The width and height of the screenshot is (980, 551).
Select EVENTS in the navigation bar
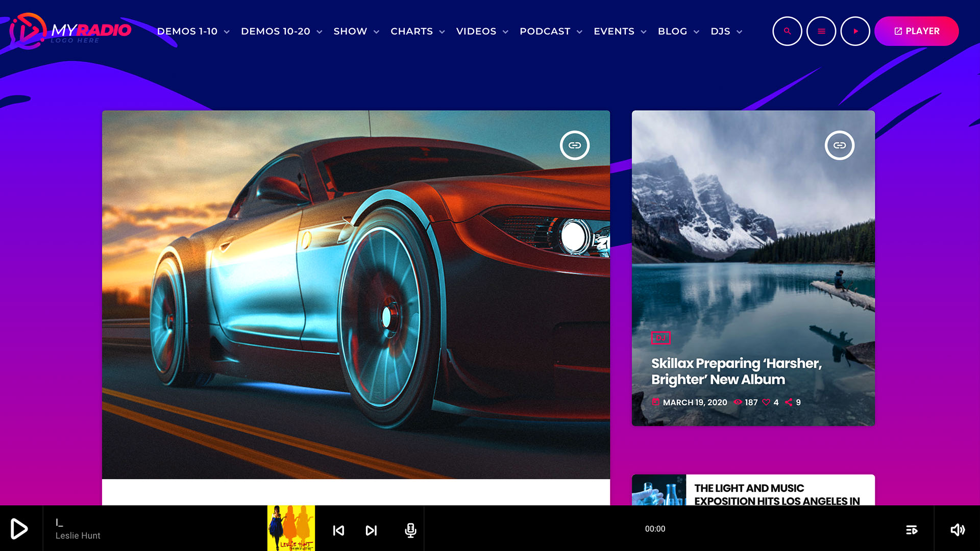pyautogui.click(x=614, y=31)
